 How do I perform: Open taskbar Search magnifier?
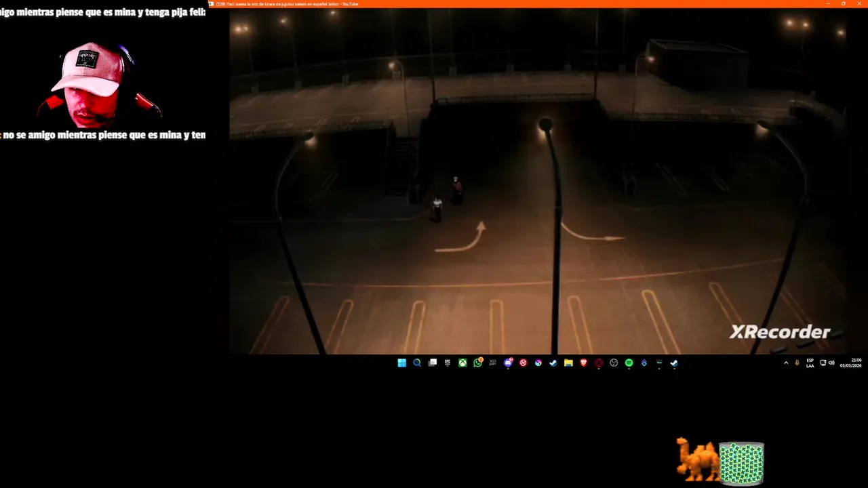[x=417, y=363]
